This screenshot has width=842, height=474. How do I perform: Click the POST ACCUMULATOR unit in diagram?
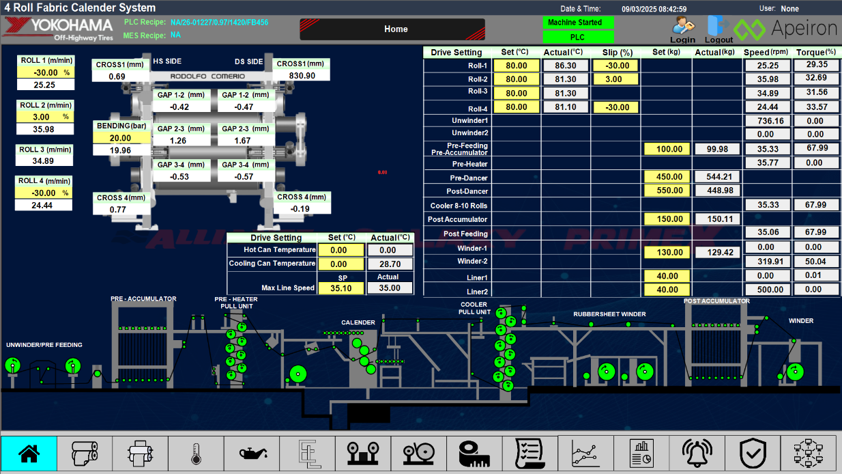point(717,344)
